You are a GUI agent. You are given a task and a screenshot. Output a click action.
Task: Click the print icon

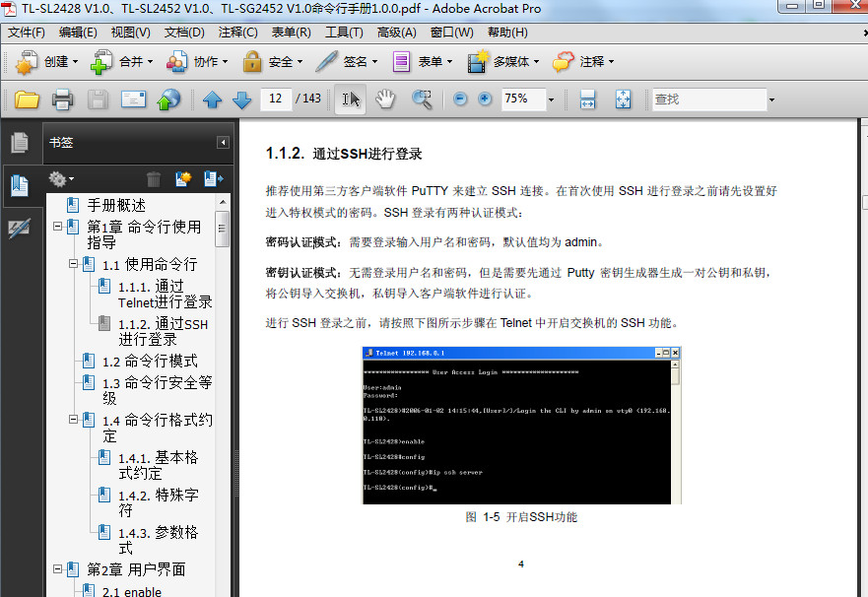tap(62, 99)
